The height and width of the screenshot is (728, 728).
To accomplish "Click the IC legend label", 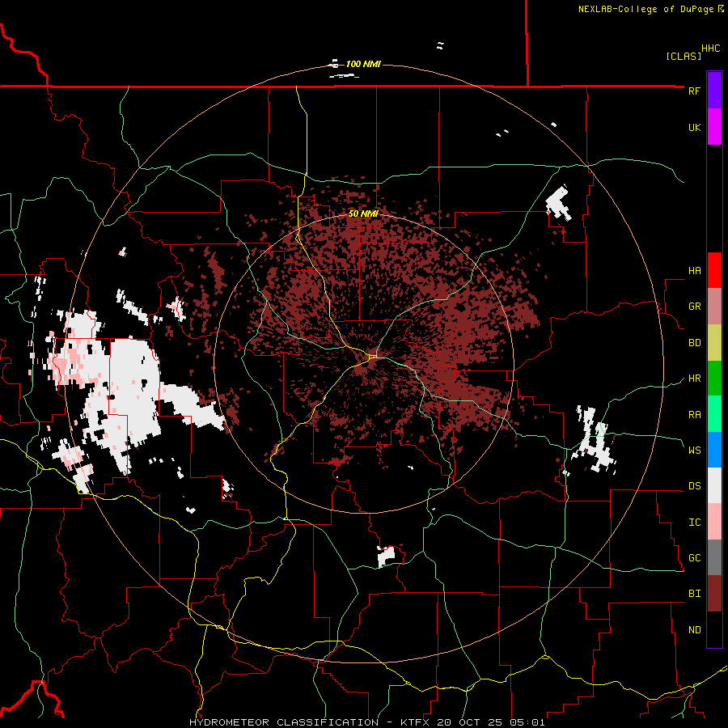I will coord(694,523).
